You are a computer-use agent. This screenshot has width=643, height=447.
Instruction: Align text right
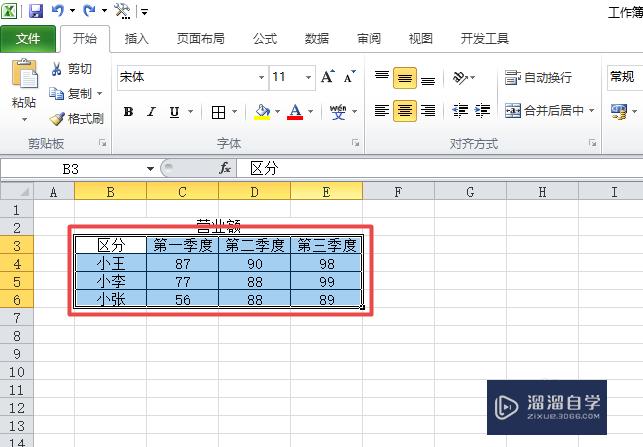(428, 111)
